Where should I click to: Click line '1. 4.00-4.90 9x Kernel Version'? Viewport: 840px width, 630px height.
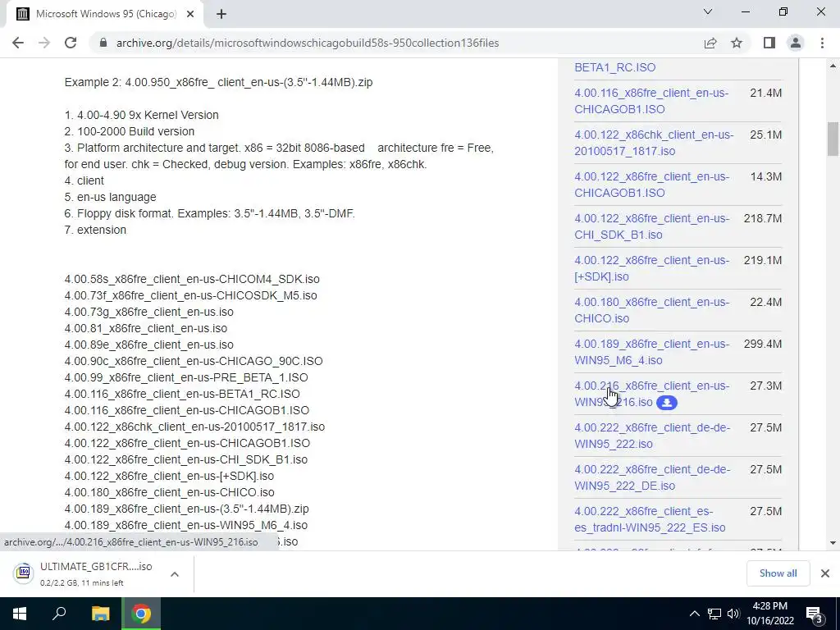[x=141, y=115]
